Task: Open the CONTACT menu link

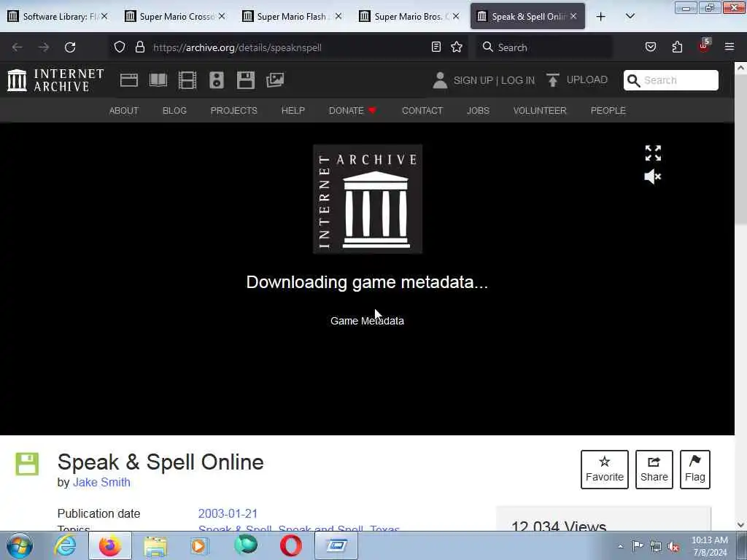Action: pos(422,111)
